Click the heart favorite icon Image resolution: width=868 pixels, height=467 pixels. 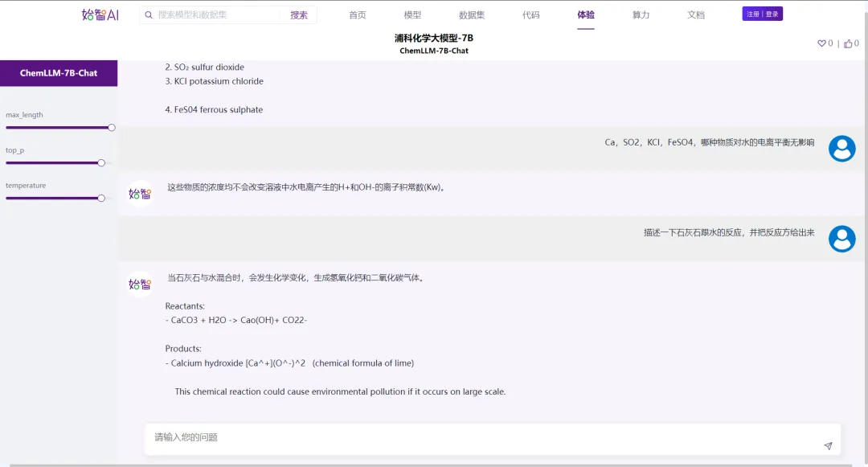click(821, 43)
